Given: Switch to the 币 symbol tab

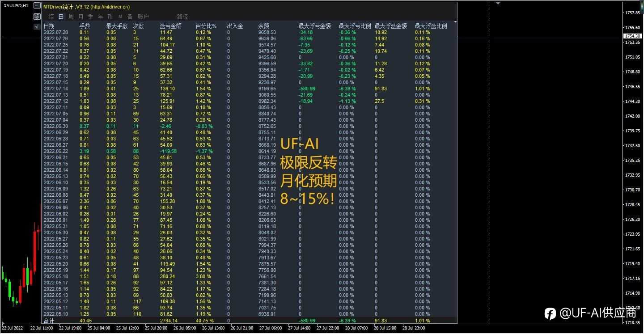Looking at the screenshot, I should click(x=110, y=17).
